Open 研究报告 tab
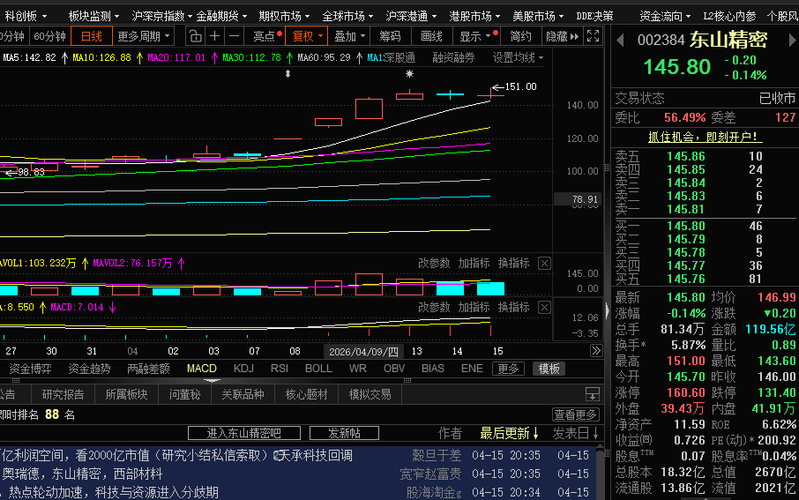Viewport: 799px width, 500px height. tap(63, 394)
